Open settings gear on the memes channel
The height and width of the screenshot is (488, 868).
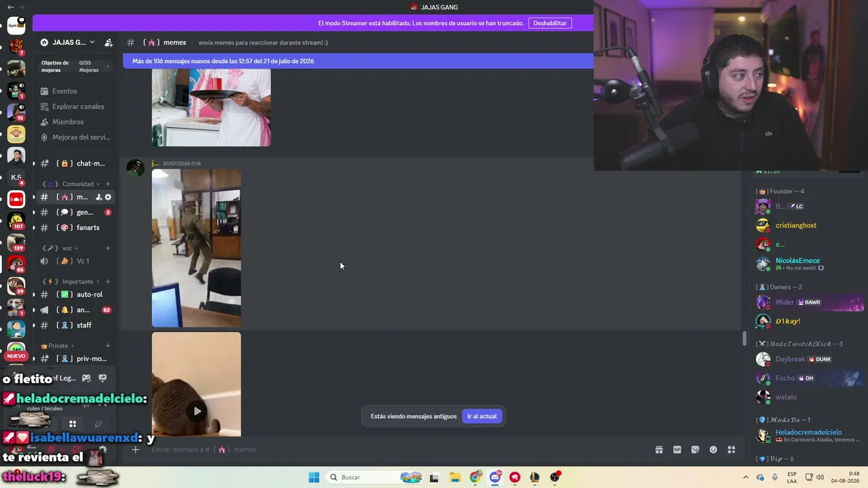108,197
